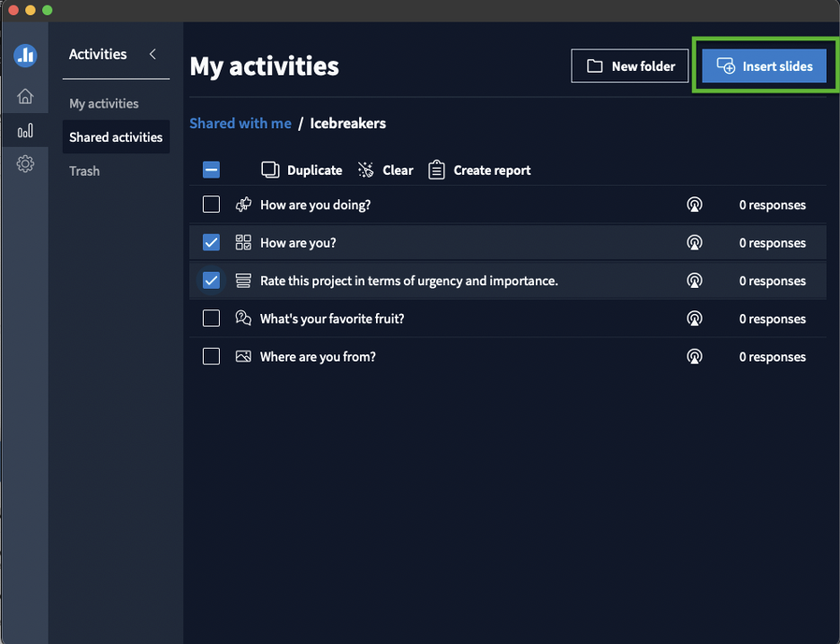Click the Clear responses sparkle icon
The width and height of the screenshot is (840, 644).
(x=366, y=170)
